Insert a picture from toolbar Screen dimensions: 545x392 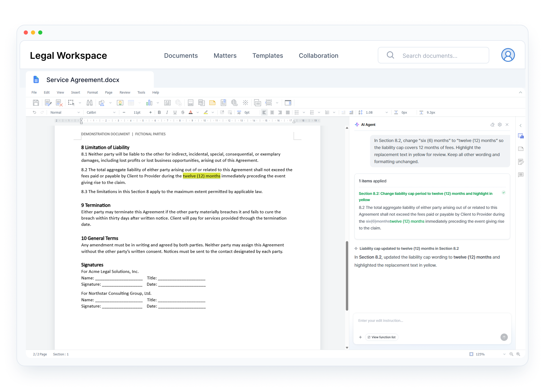(120, 103)
